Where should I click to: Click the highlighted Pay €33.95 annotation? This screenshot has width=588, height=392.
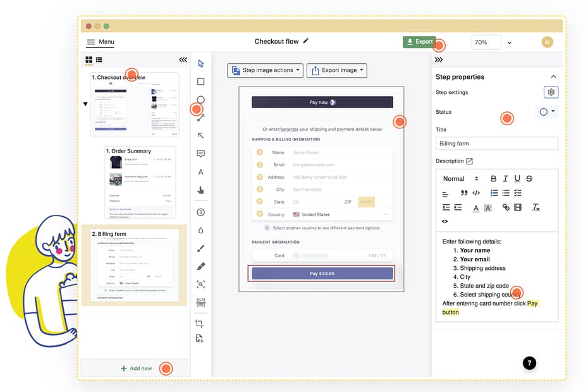click(321, 274)
